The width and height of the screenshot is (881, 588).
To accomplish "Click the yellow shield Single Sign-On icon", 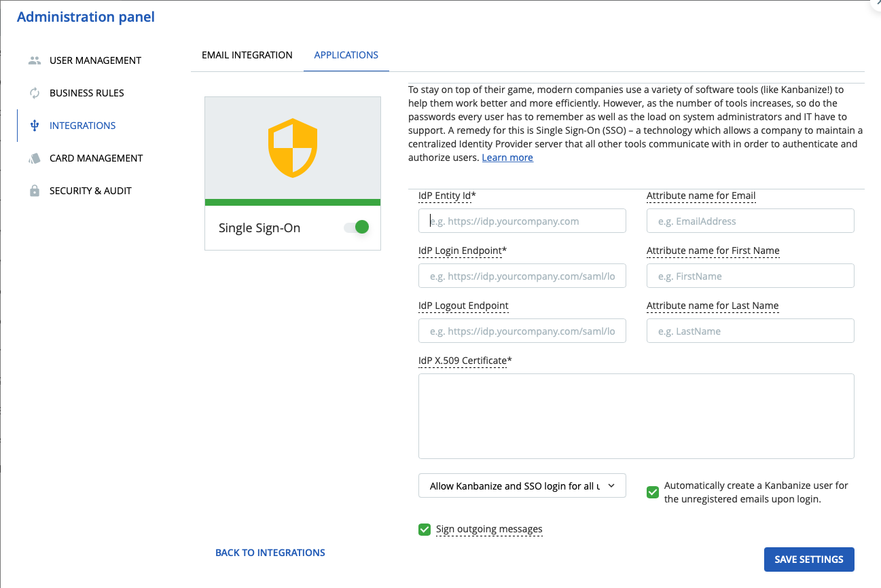I will pos(293,148).
